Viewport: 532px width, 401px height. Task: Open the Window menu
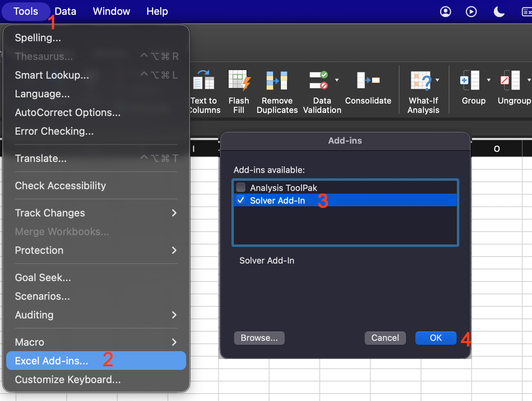(x=111, y=11)
